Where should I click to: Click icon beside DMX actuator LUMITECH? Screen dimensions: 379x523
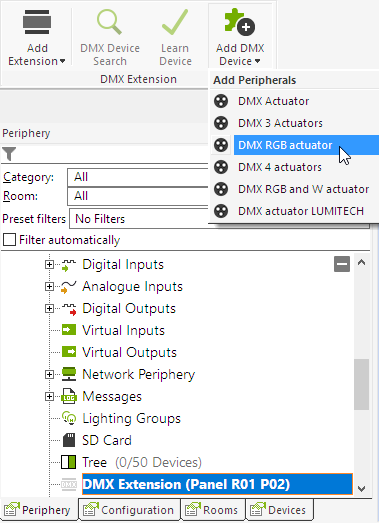221,211
